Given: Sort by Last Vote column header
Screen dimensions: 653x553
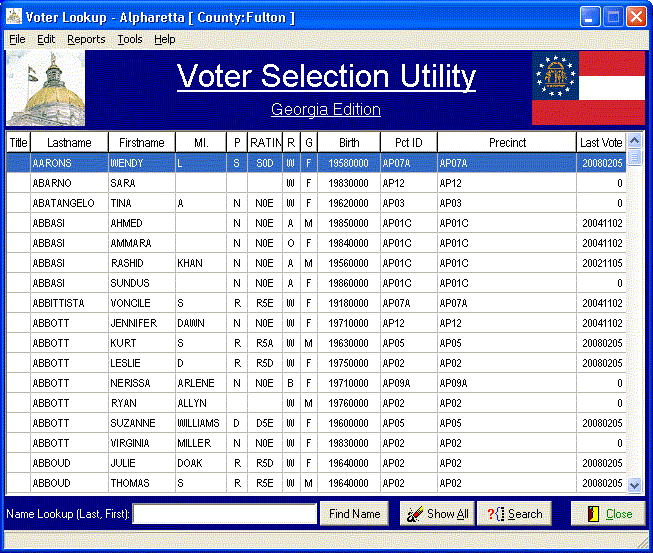Looking at the screenshot, I should (601, 143).
